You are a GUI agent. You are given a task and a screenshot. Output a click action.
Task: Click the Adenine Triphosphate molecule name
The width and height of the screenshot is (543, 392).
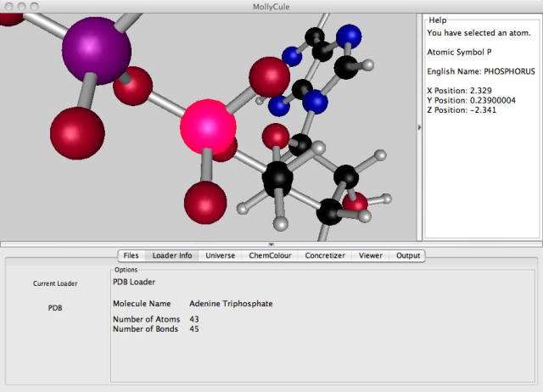[231, 303]
